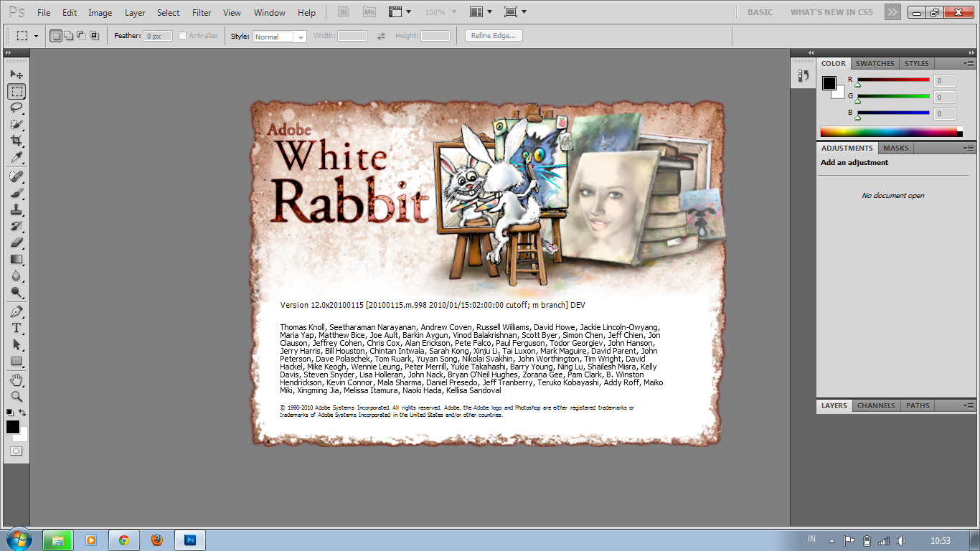Select the Spot Healing Brush tool

click(x=17, y=176)
